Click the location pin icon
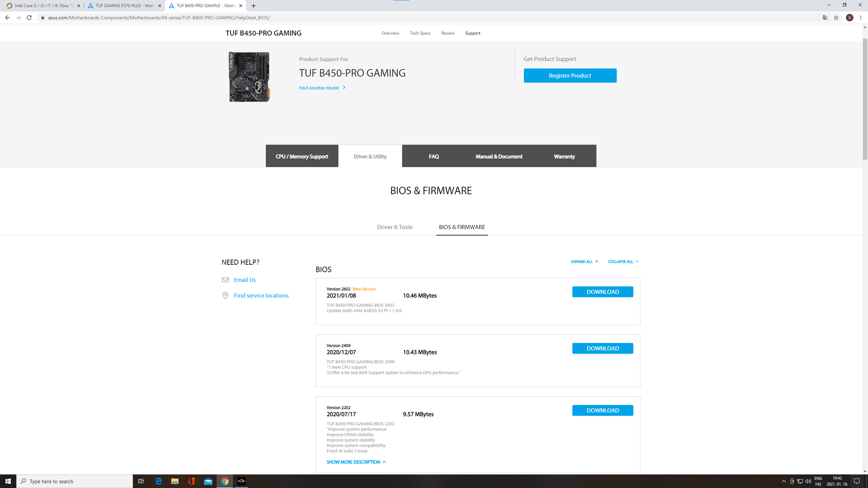Screen dimensions: 868x488 tap(225, 295)
